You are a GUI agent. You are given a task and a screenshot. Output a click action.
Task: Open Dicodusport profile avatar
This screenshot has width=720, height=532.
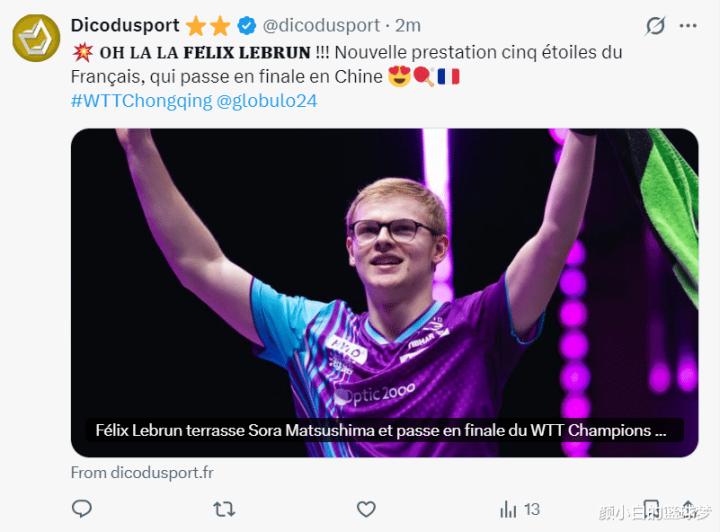(36, 38)
